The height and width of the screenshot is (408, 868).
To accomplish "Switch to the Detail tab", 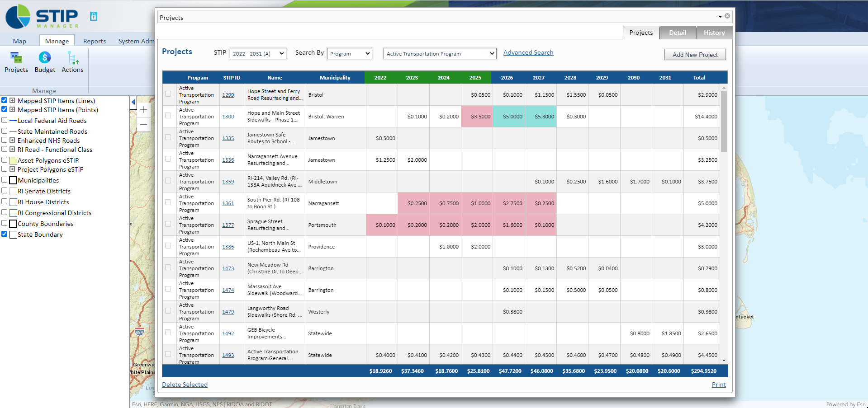I will click(677, 32).
